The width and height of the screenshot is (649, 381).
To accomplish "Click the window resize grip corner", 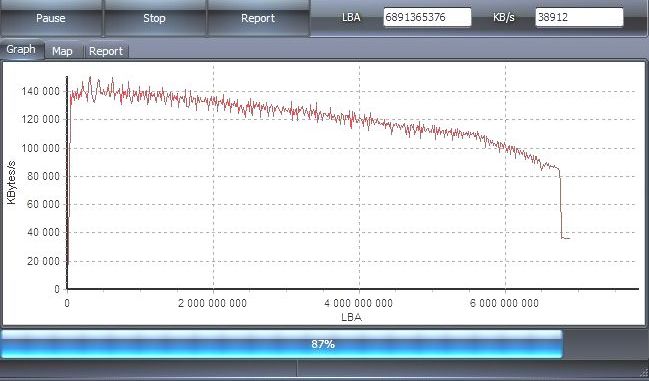I will point(644,373).
